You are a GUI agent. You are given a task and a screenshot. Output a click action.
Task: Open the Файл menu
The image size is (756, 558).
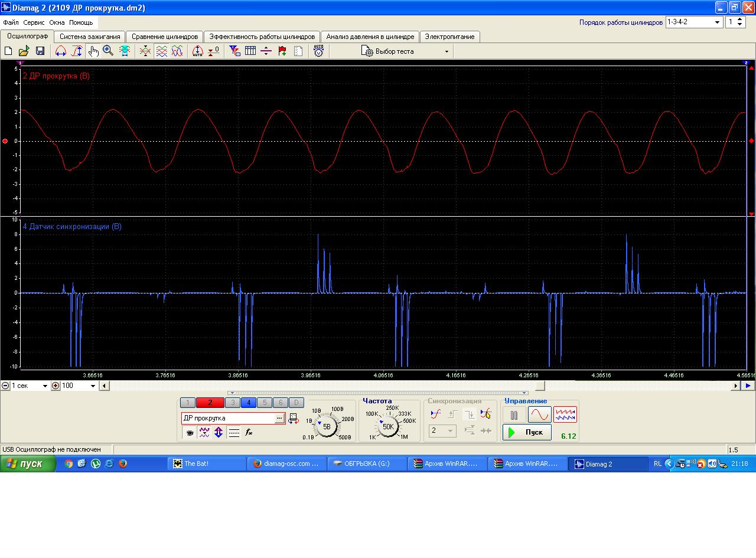(11, 22)
